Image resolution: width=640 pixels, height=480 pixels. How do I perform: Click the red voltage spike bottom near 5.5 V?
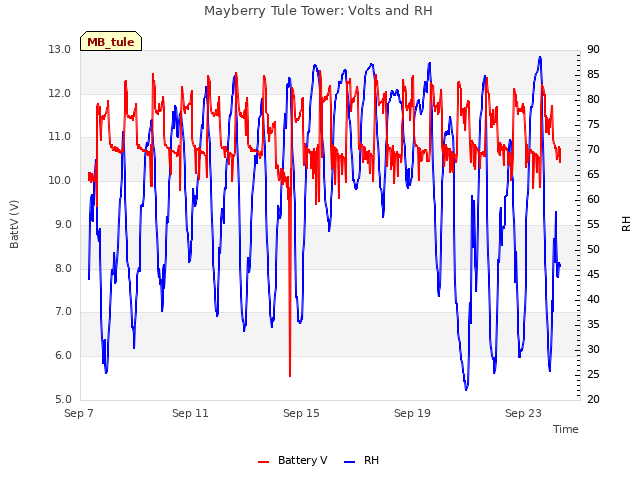coord(290,375)
